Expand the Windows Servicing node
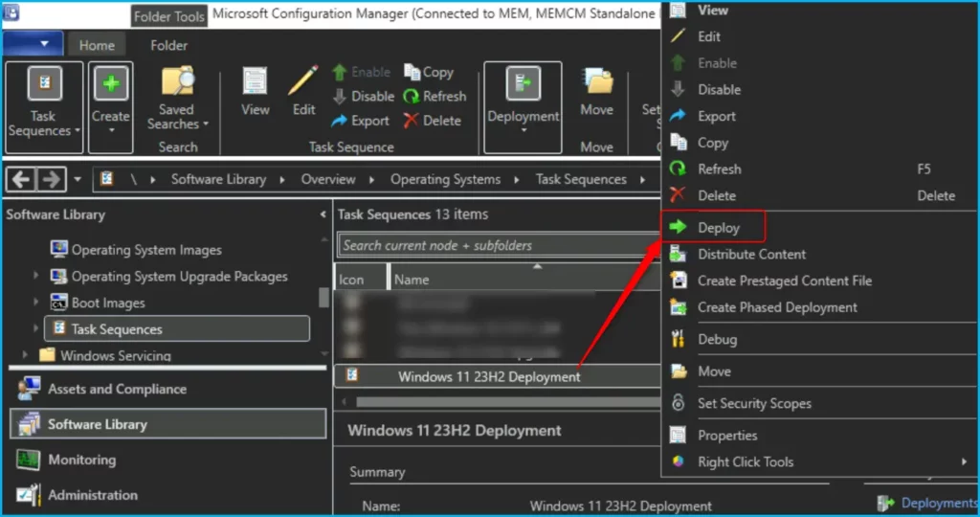980x517 pixels. (x=24, y=354)
